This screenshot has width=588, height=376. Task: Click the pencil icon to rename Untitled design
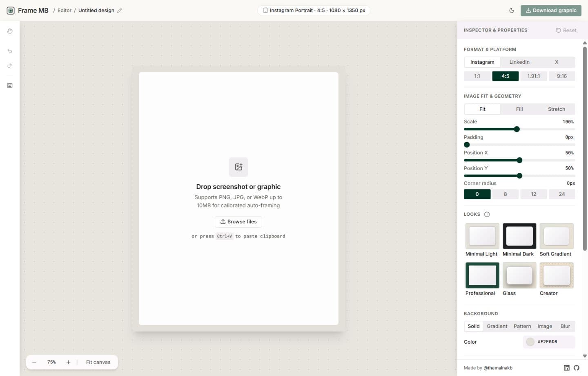(x=119, y=11)
